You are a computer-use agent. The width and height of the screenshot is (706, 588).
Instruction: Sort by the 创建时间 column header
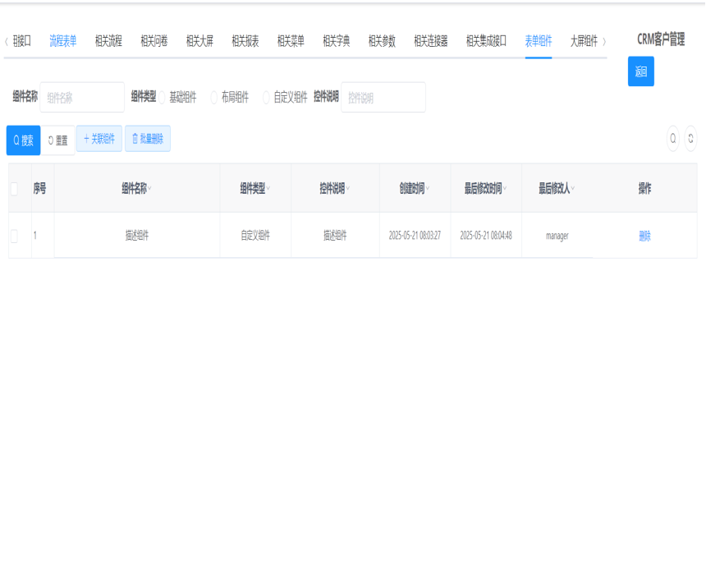click(414, 189)
